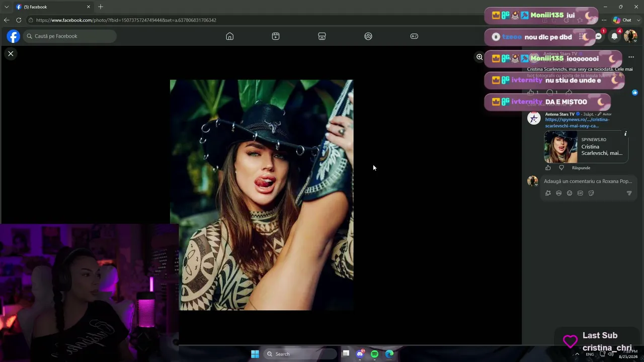Screen dimensions: 644x362
Task: Zoom into the photo with the magnifier icon
Action: tap(479, 57)
